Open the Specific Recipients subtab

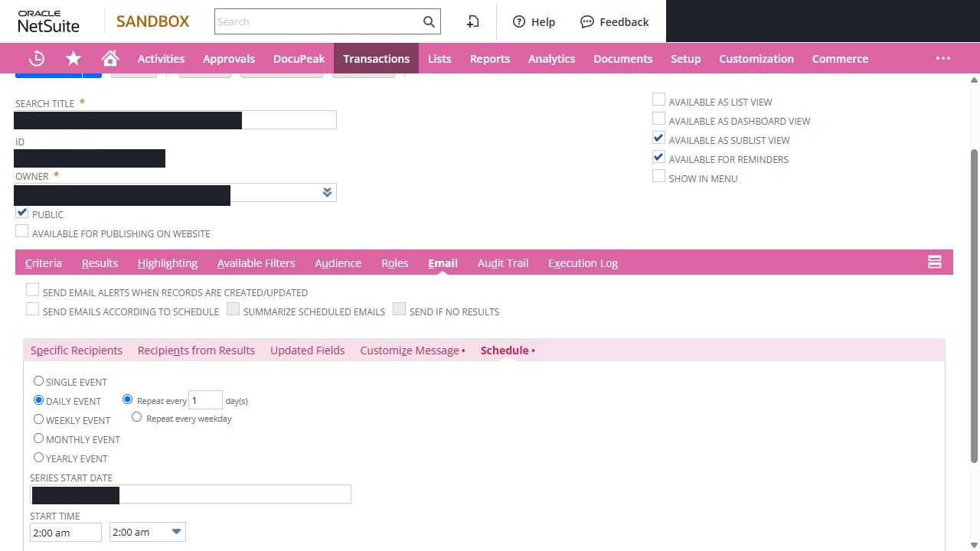tap(77, 350)
